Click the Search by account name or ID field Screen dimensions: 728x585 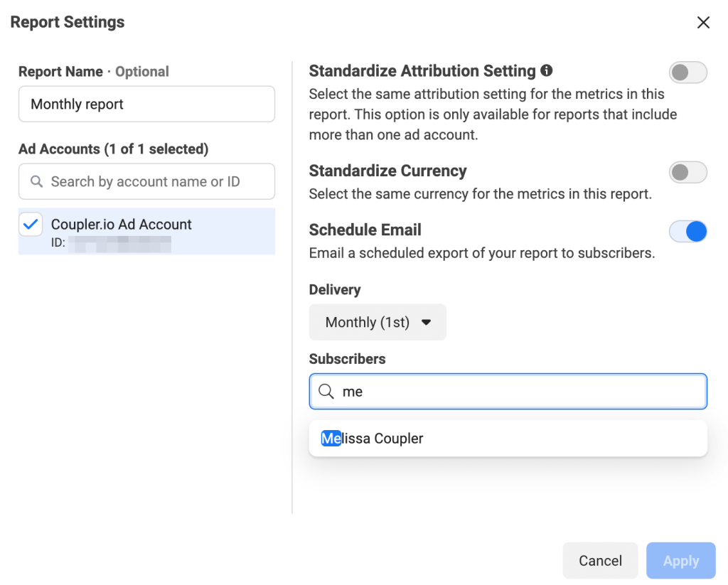click(146, 181)
